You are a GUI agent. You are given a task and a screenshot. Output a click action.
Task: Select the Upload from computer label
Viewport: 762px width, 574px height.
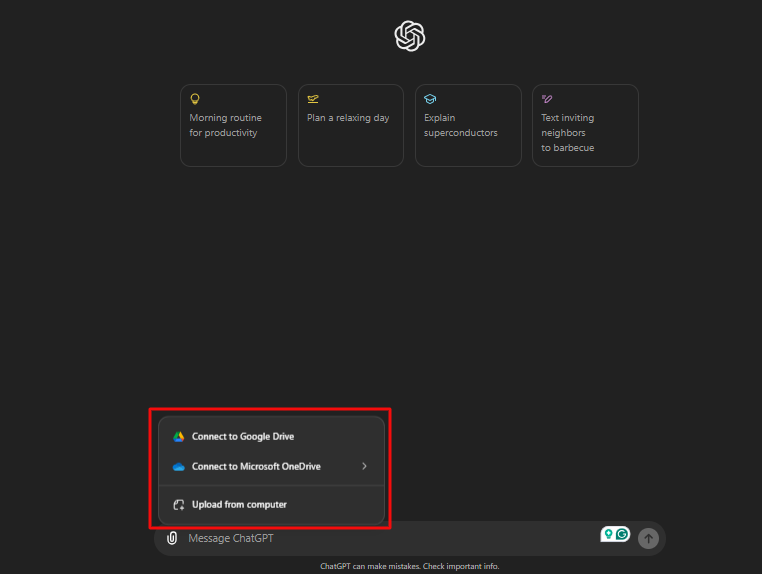pyautogui.click(x=239, y=505)
